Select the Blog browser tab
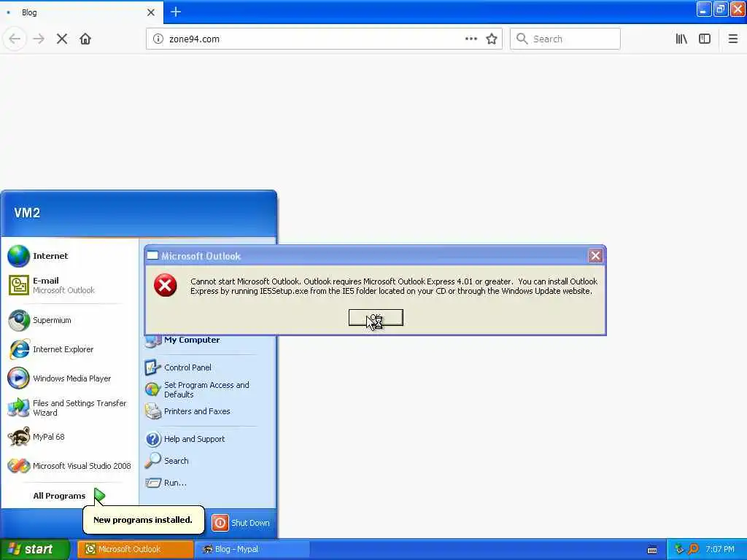 tap(81, 12)
